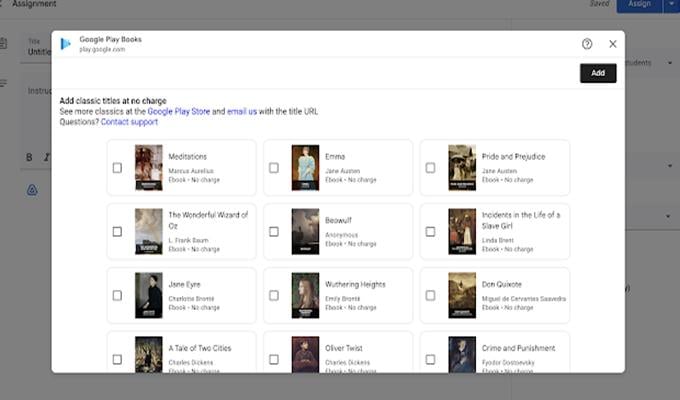Click the Emma book cover
The height and width of the screenshot is (400, 680).
click(305, 167)
